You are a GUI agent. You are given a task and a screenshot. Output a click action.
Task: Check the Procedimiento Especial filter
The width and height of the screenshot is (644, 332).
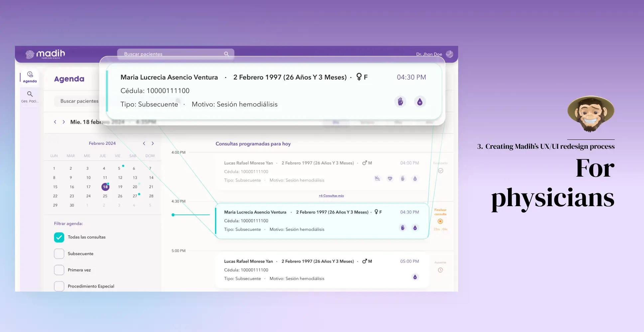59,286
